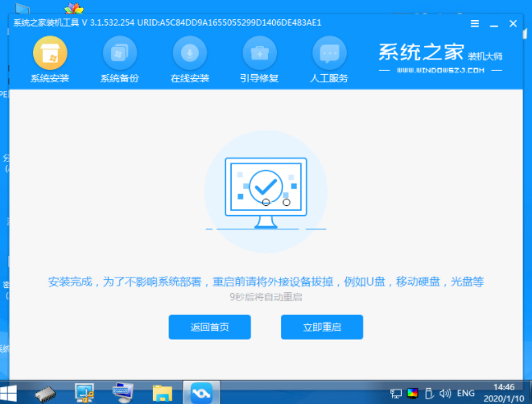Open the computer keyboard taskbar icon
The width and height of the screenshot is (532, 404).
coord(123,393)
